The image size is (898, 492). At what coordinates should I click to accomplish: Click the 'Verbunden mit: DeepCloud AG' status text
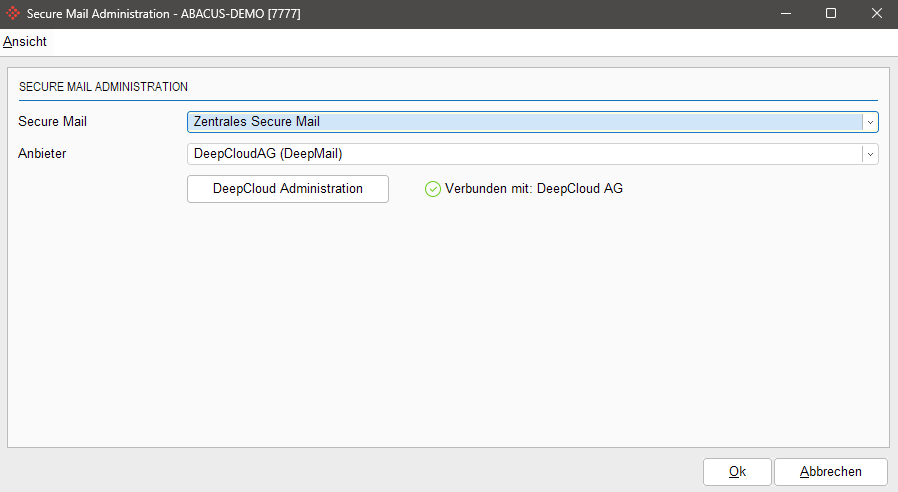(x=533, y=189)
